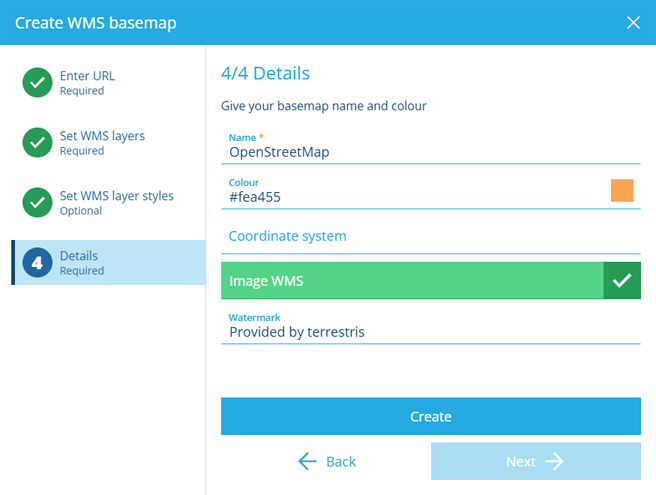Select the Details step in sidebar
656x495 pixels.
coord(109,263)
